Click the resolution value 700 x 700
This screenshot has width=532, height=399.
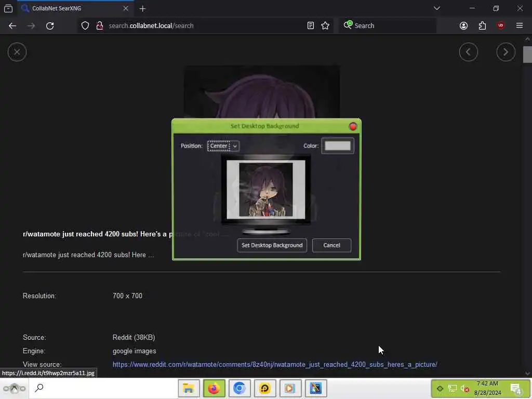[128, 296]
